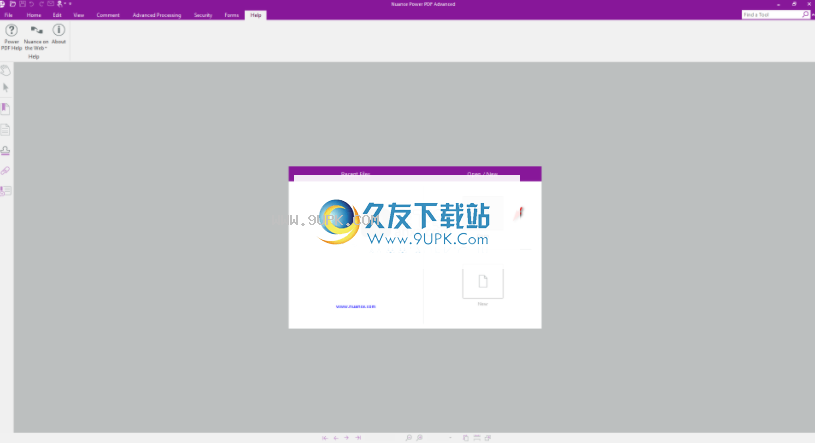Click the Save icon in quick access toolbar
The width and height of the screenshot is (815, 445).
[22, 4]
